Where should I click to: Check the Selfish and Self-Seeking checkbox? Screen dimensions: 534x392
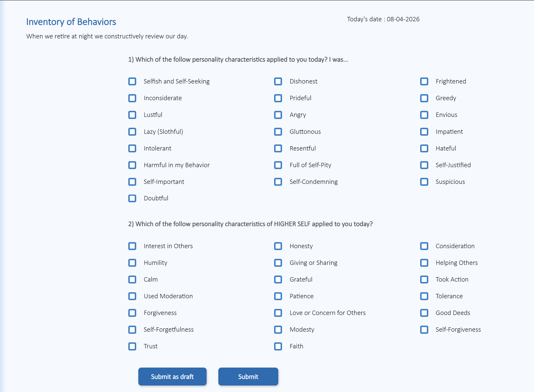pos(132,81)
